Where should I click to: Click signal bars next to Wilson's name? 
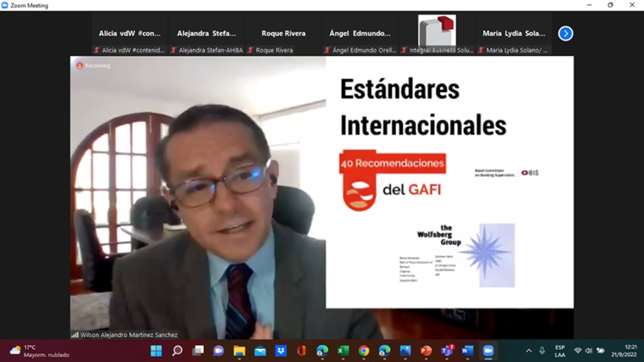(x=75, y=335)
